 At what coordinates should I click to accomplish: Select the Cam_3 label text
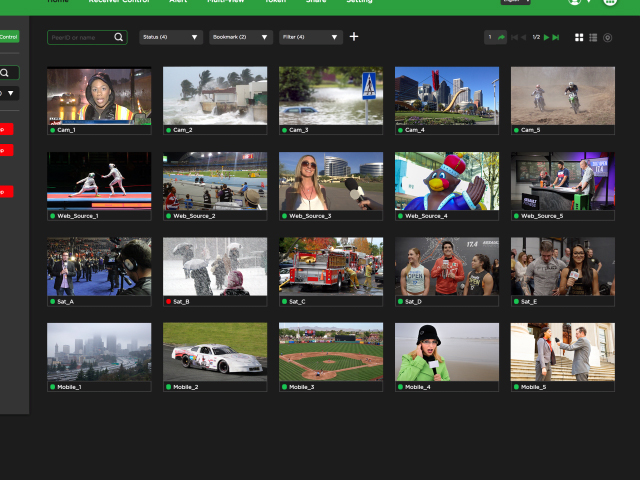click(299, 130)
